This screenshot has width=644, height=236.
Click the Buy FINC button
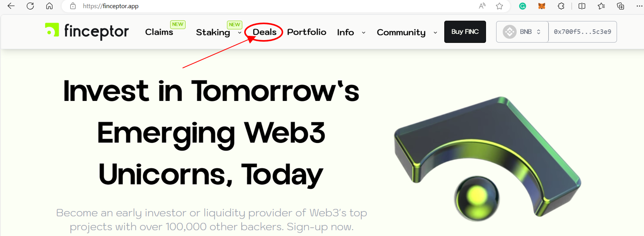(x=465, y=32)
